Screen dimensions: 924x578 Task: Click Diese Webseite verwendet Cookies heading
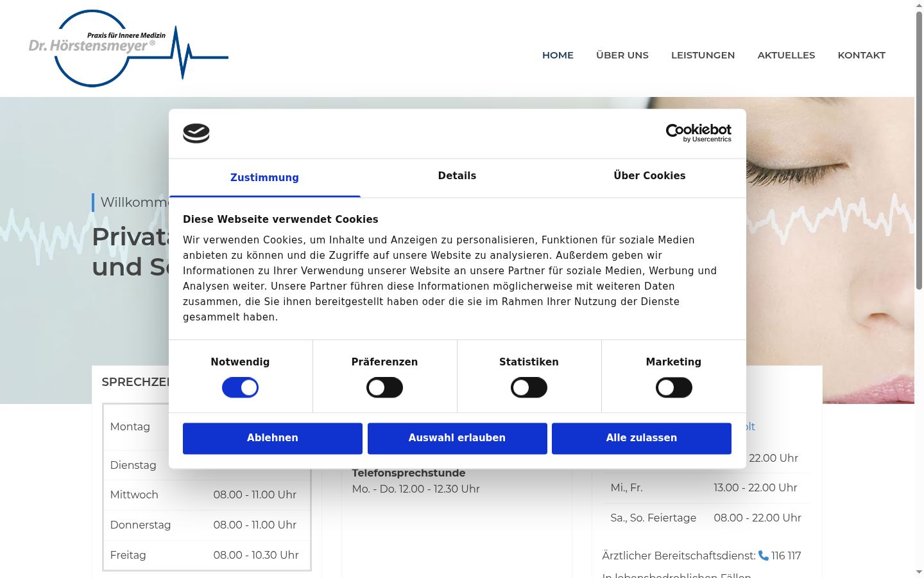pyautogui.click(x=280, y=219)
